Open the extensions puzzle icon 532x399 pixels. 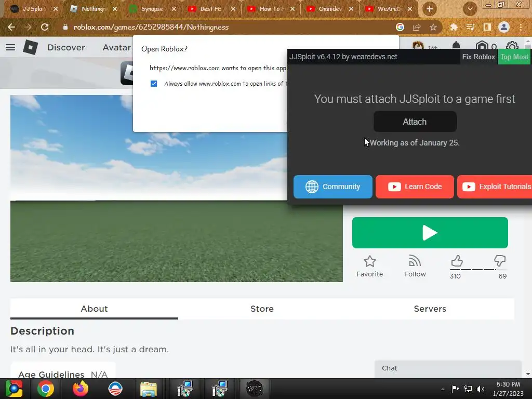(454, 27)
